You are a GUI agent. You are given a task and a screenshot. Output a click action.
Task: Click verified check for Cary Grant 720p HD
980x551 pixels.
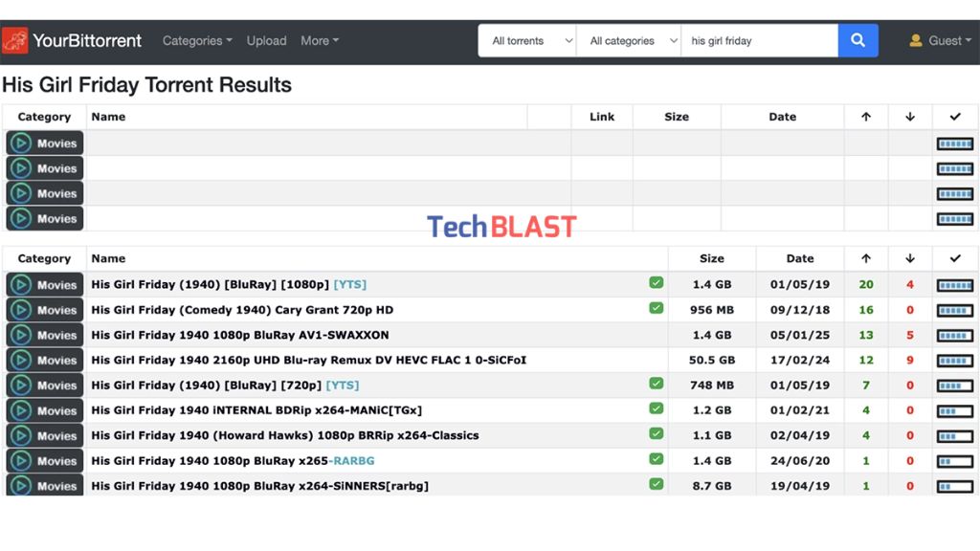656,308
